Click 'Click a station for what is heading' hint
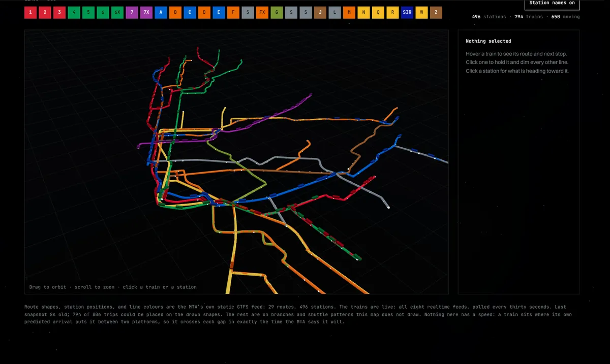The image size is (610, 364). coord(517,71)
